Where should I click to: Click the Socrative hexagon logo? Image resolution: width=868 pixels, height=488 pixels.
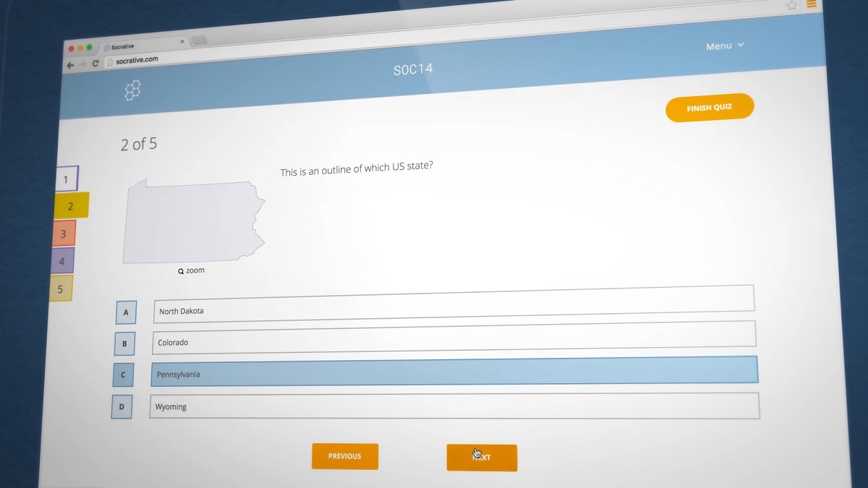[x=132, y=90]
